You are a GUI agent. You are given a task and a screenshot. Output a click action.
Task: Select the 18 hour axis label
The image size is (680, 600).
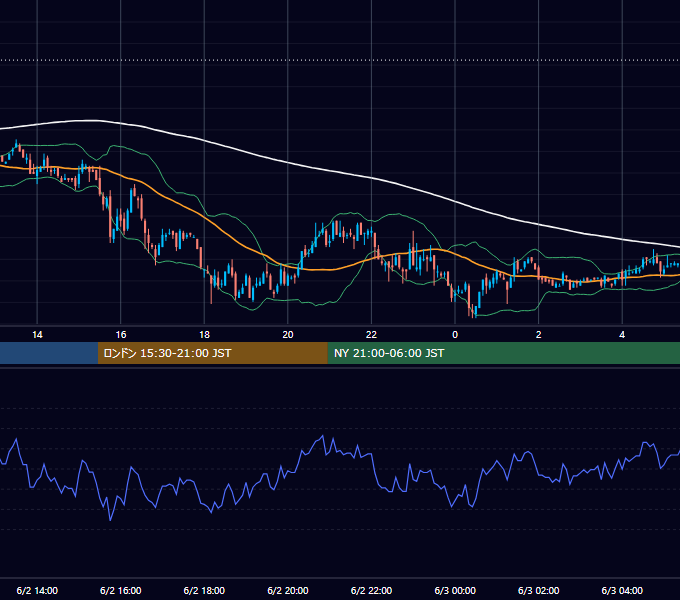click(204, 335)
